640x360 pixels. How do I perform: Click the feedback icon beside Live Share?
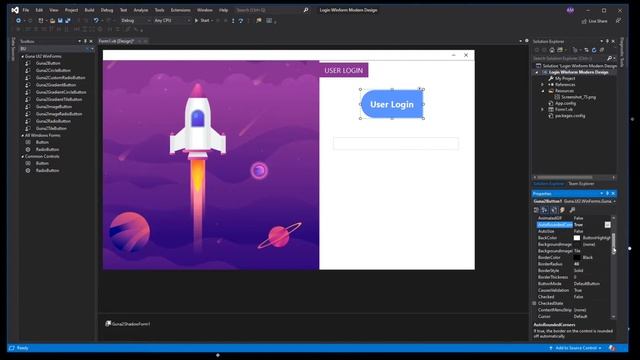[x=618, y=21]
